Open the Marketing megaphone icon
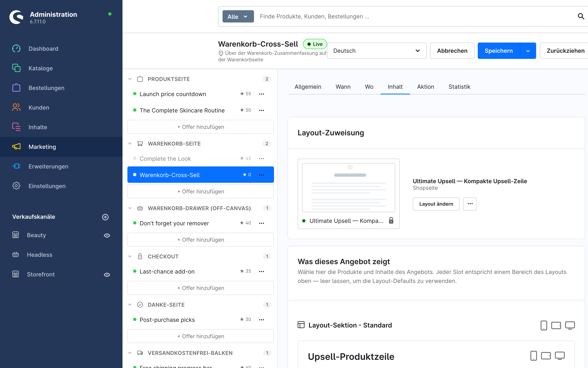The width and height of the screenshot is (588, 368). coord(16,147)
